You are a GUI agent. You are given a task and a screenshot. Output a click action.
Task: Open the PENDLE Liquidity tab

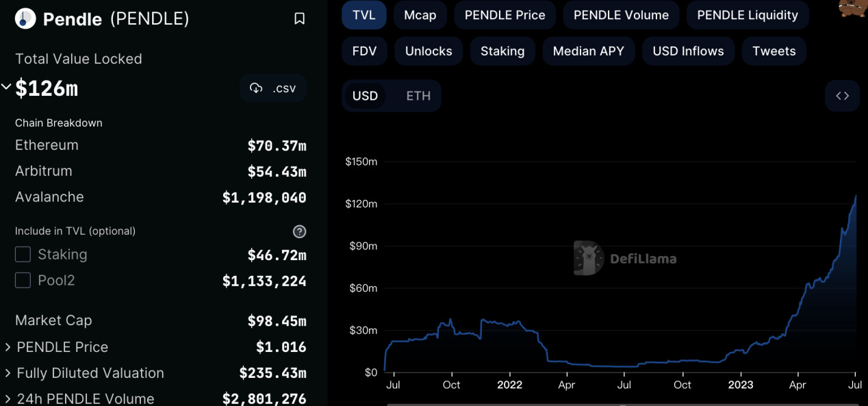coord(747,14)
